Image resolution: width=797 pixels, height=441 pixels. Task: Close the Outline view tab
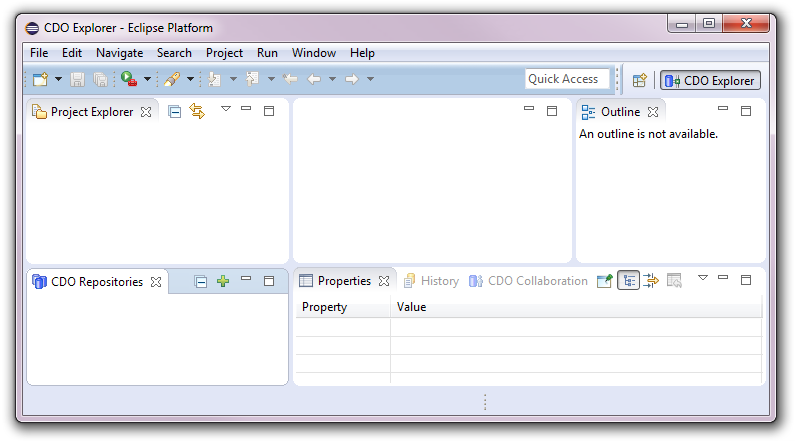tap(653, 112)
